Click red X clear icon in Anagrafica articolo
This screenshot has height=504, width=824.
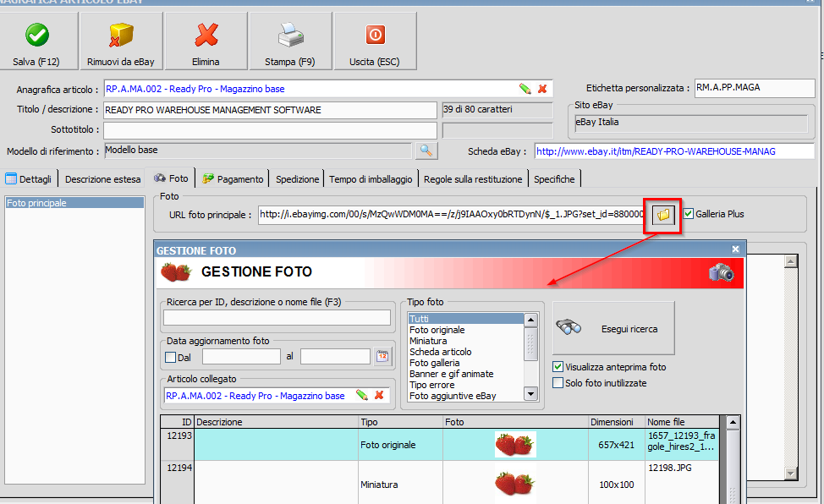tap(542, 89)
